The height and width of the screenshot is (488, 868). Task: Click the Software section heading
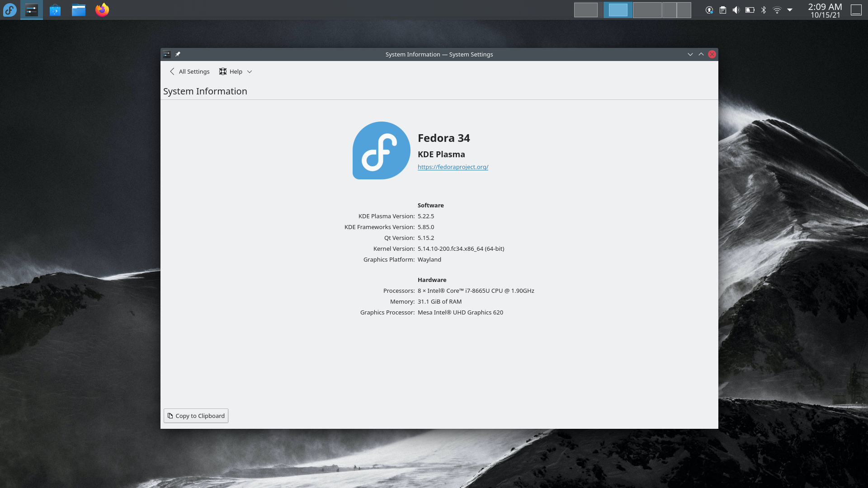(431, 205)
